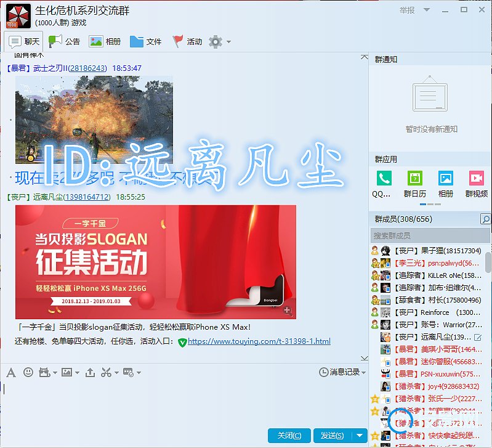Screen dimensions: 492x448
Task: Click the GIF sticker icon
Action: tap(44, 373)
